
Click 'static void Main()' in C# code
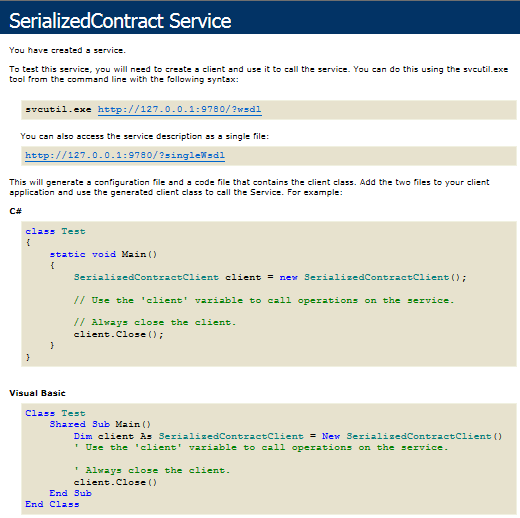(103, 254)
